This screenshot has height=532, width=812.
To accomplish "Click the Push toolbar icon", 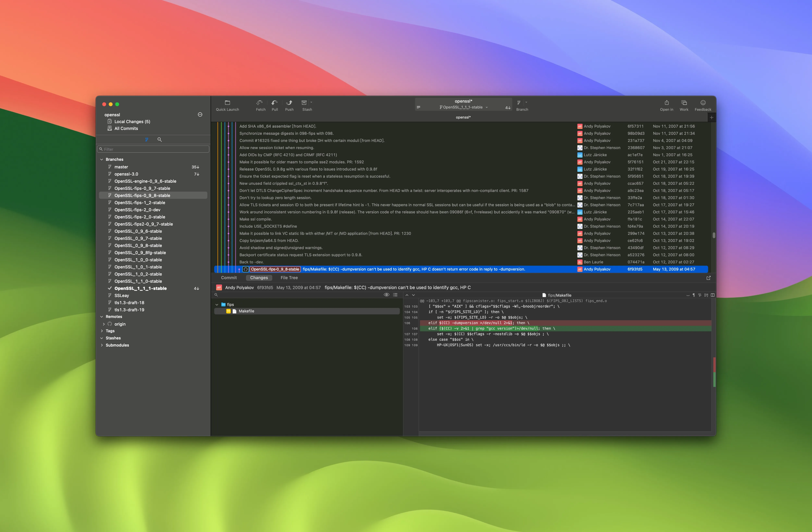I will 289,103.
